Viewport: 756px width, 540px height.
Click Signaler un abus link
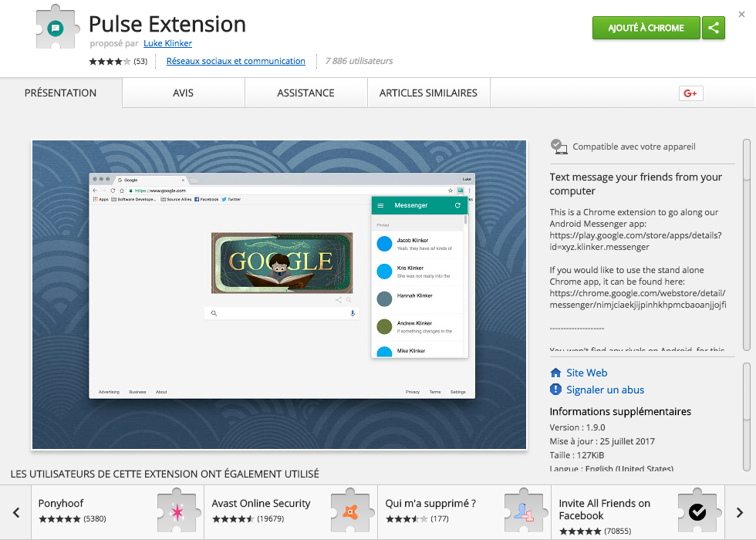pyautogui.click(x=605, y=390)
